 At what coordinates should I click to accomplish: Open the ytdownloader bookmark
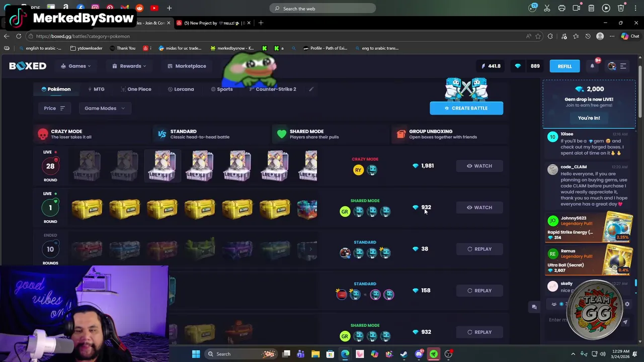[87, 48]
